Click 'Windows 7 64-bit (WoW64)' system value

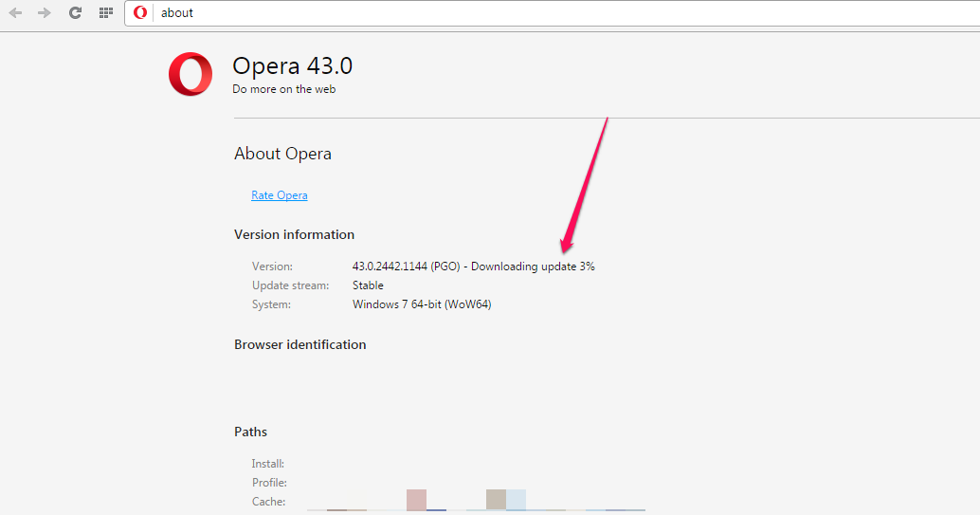pos(422,304)
